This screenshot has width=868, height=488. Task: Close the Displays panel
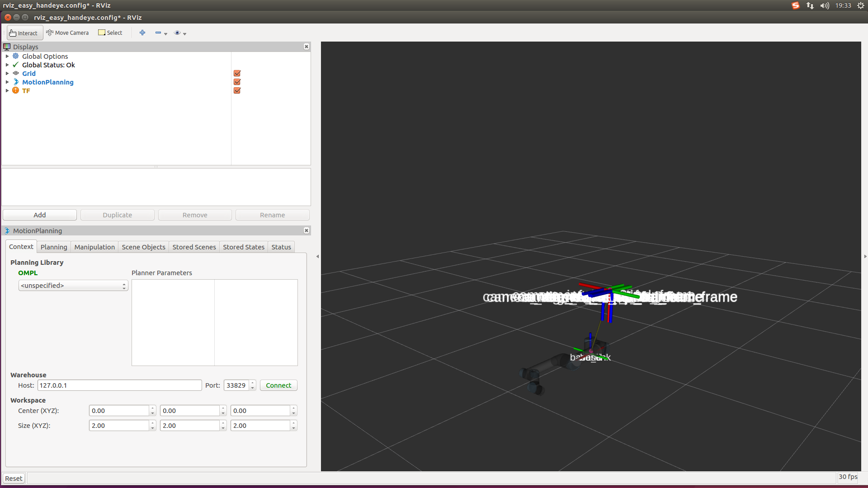(307, 47)
